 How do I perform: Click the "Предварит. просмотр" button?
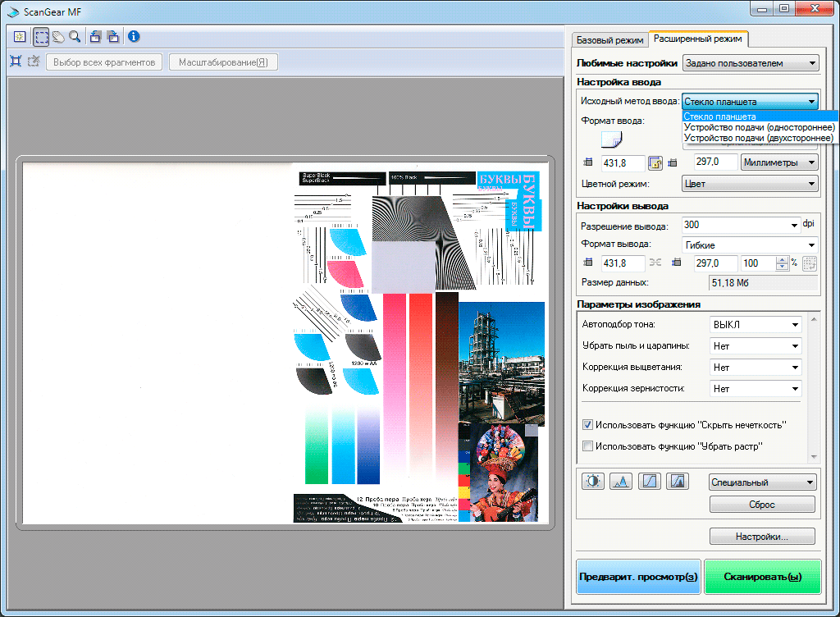coord(638,577)
